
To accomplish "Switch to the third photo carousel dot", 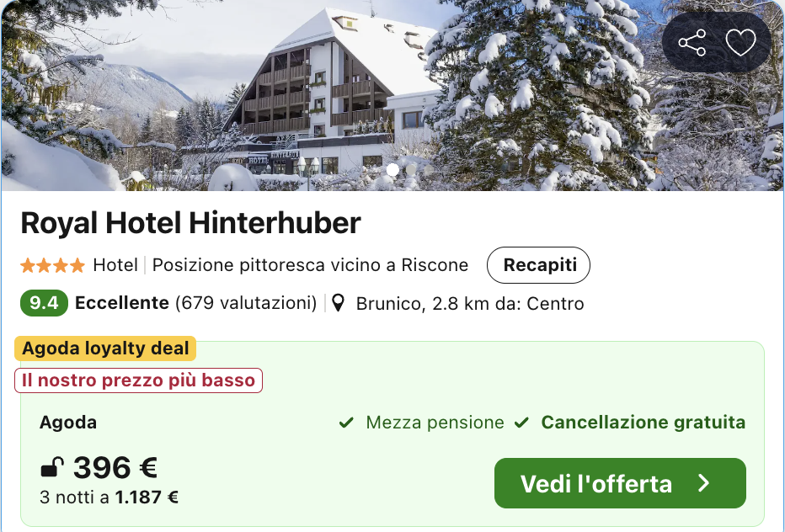I will tap(428, 169).
